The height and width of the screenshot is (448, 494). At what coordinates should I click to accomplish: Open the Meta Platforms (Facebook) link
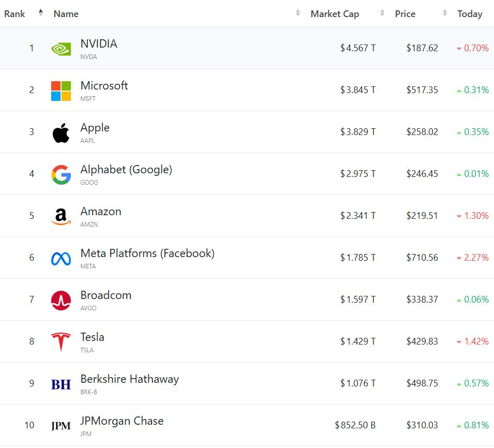tap(147, 253)
